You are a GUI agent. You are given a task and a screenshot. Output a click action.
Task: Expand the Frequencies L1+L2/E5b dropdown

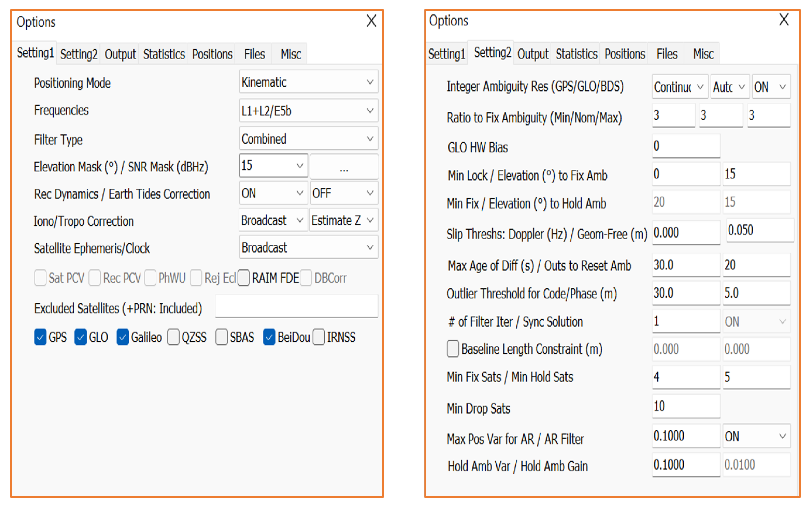tap(308, 110)
